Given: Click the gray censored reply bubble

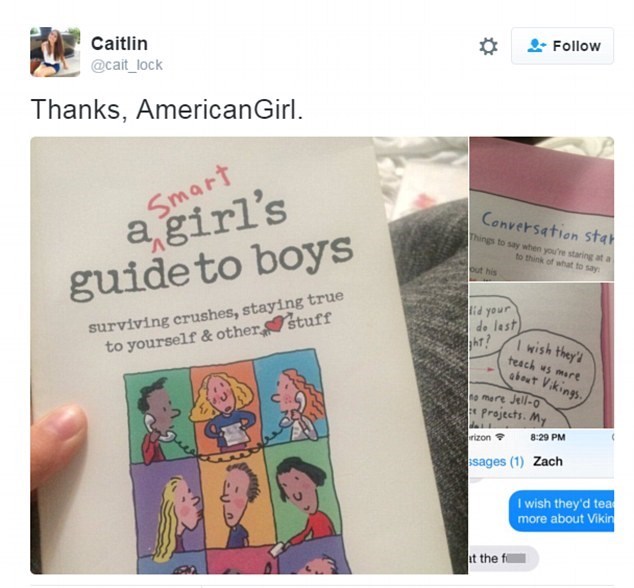Looking at the screenshot, I should tap(503, 558).
